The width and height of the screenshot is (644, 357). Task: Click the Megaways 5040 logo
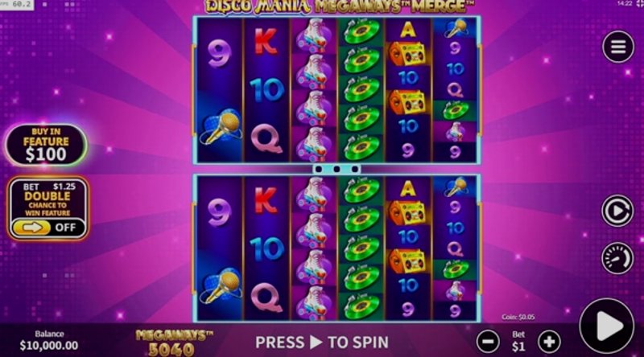pos(174,343)
